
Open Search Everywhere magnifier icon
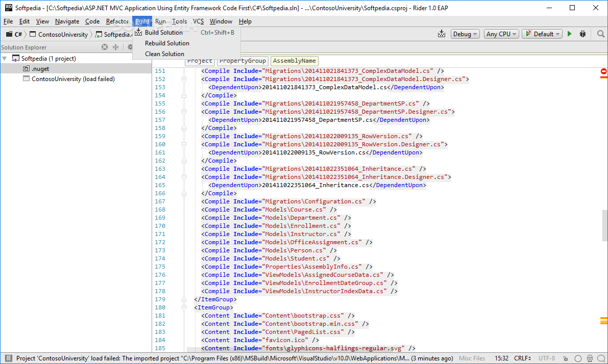601,34
